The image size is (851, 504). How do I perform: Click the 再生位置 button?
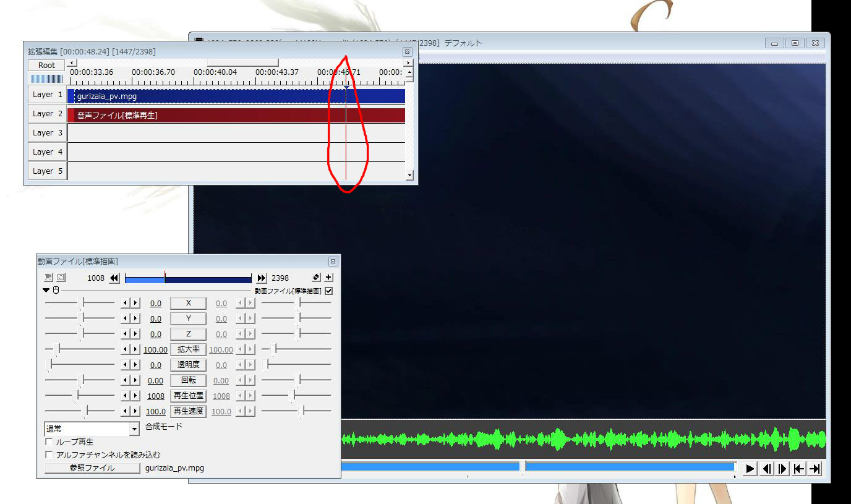tap(188, 396)
